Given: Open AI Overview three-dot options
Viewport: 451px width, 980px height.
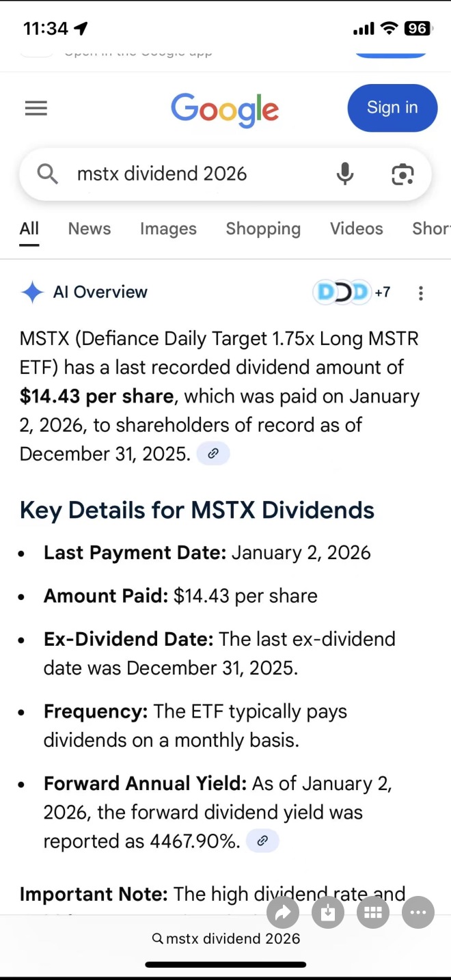Looking at the screenshot, I should (421, 293).
